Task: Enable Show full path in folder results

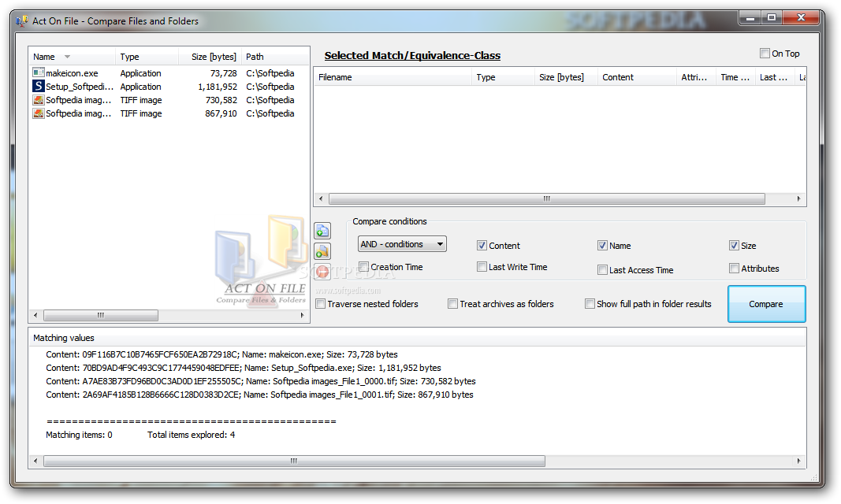Action: (x=590, y=304)
